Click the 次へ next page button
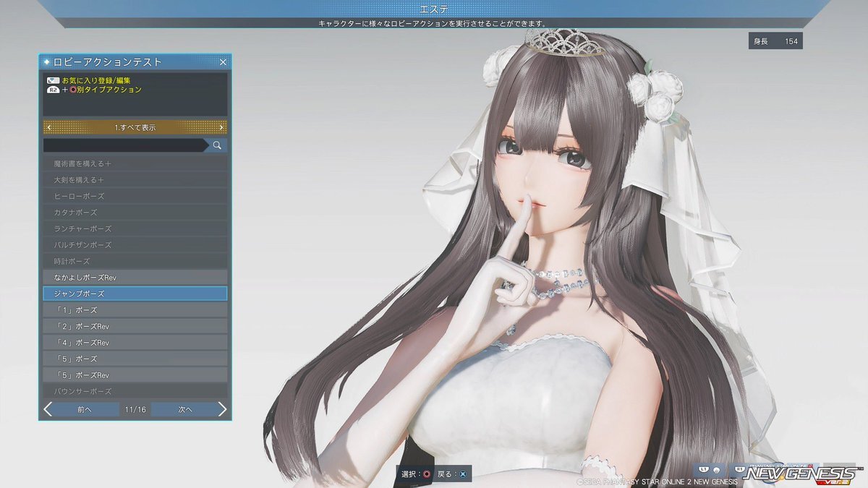The image size is (868, 488). tap(185, 409)
